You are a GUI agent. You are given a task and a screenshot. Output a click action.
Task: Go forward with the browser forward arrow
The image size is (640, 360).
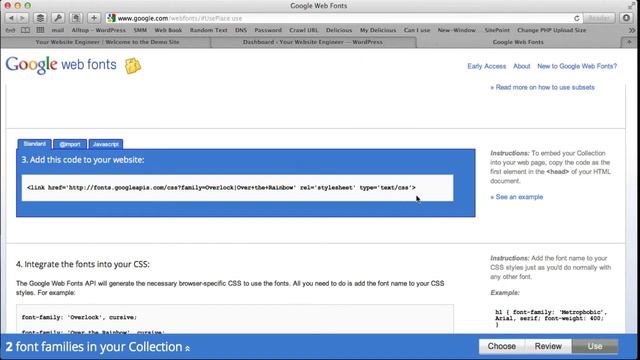click(22, 18)
